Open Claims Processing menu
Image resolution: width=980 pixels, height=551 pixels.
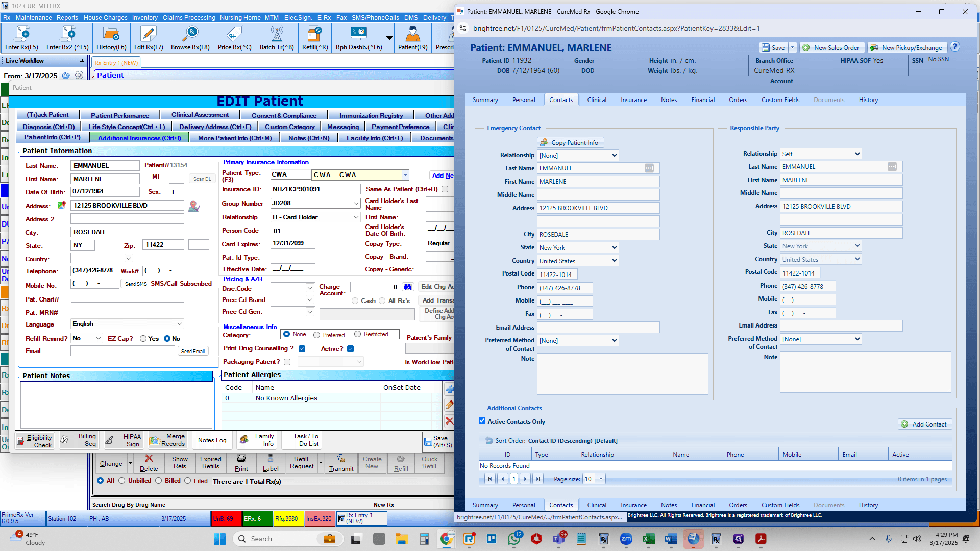pos(189,17)
